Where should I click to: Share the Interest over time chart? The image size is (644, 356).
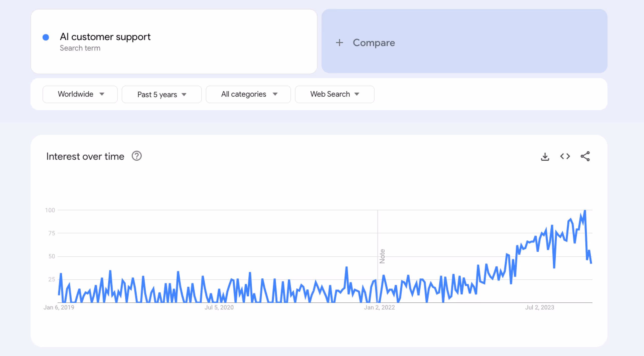point(586,156)
